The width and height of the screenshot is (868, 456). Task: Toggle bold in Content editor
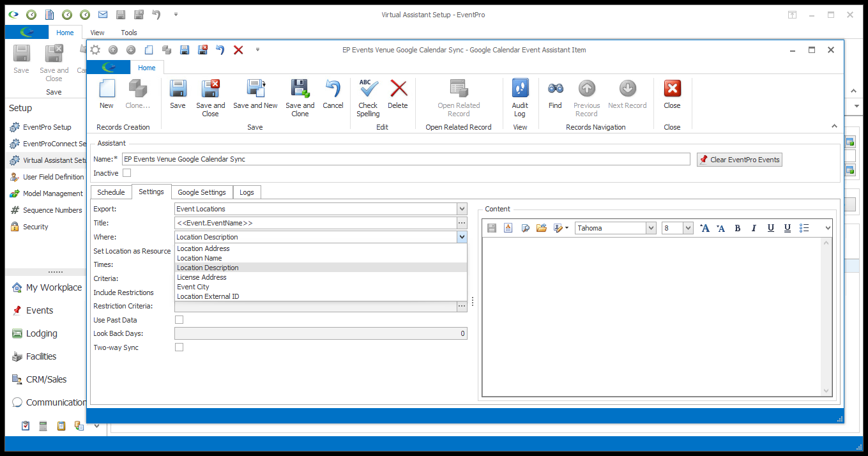(x=738, y=228)
